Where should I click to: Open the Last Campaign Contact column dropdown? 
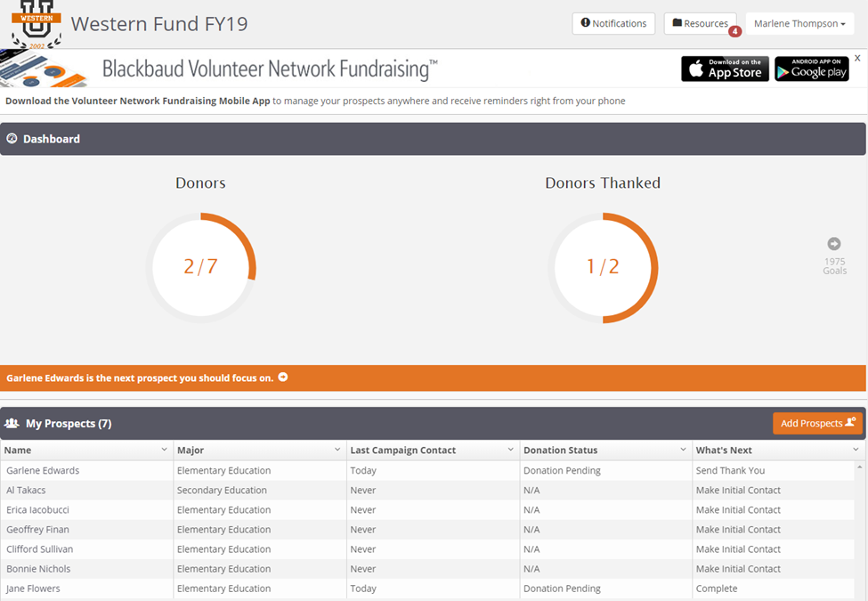pyautogui.click(x=510, y=450)
